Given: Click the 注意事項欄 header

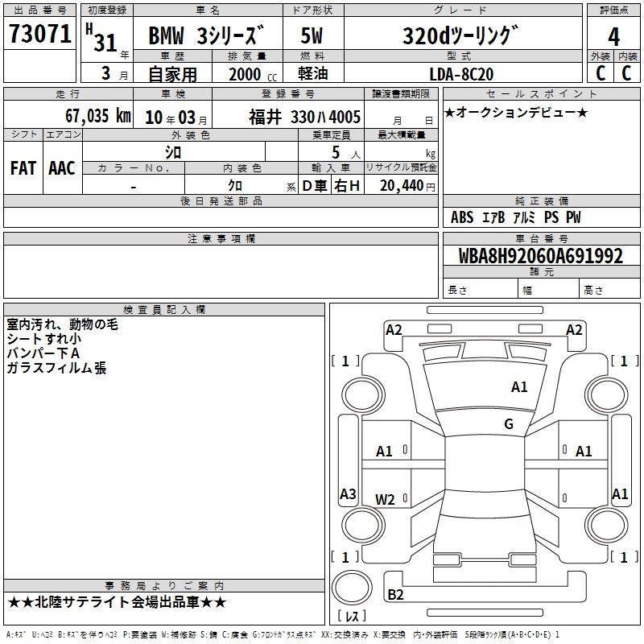Looking at the screenshot, I should tap(221, 238).
